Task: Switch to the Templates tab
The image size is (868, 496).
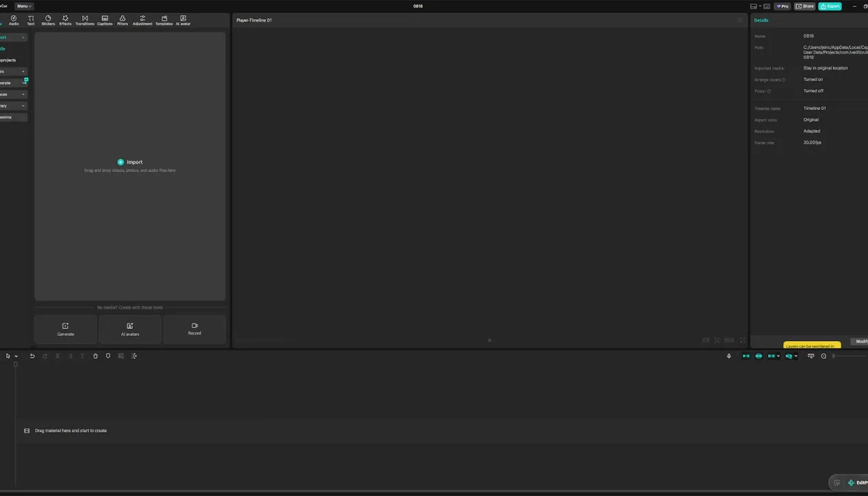Action: (x=164, y=20)
